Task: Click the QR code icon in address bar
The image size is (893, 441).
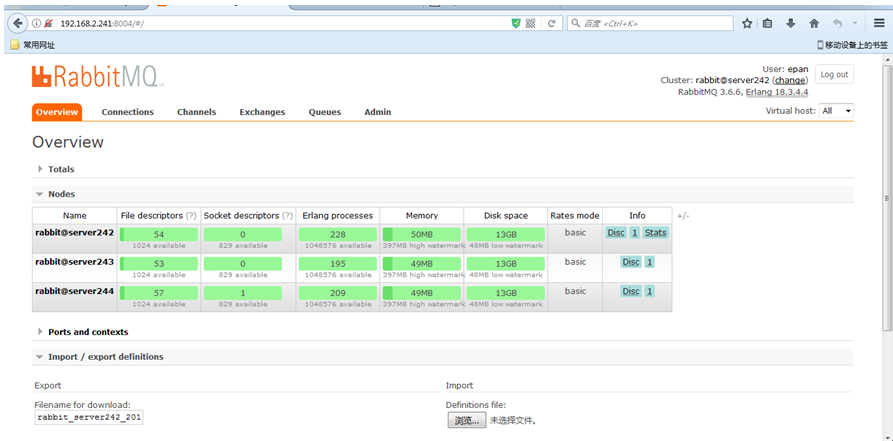Action: coord(530,23)
